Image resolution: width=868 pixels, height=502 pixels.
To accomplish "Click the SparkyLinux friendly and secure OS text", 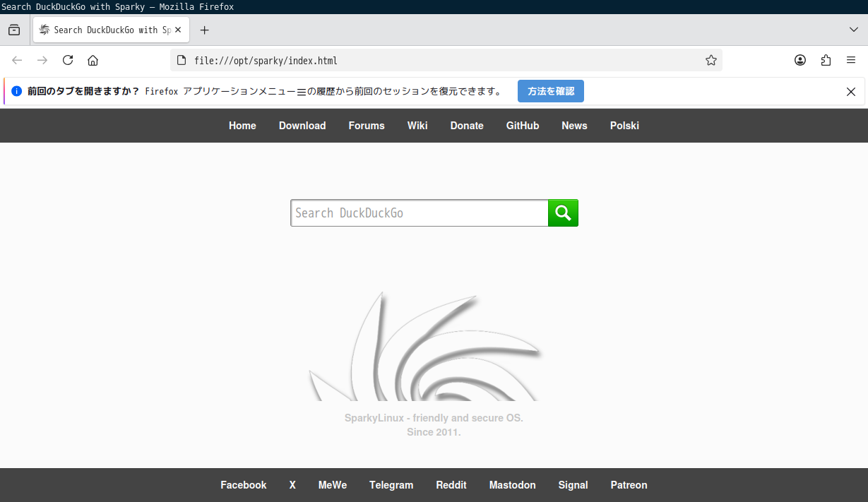I will 434,418.
